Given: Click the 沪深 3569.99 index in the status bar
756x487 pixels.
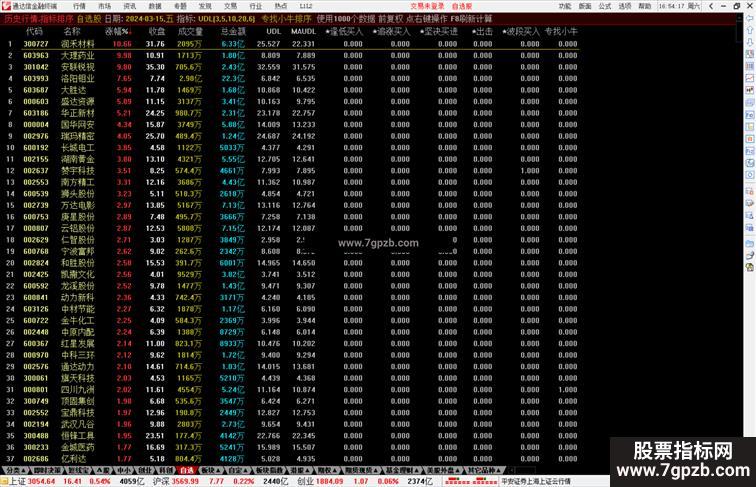Looking at the screenshot, I should (x=176, y=481).
